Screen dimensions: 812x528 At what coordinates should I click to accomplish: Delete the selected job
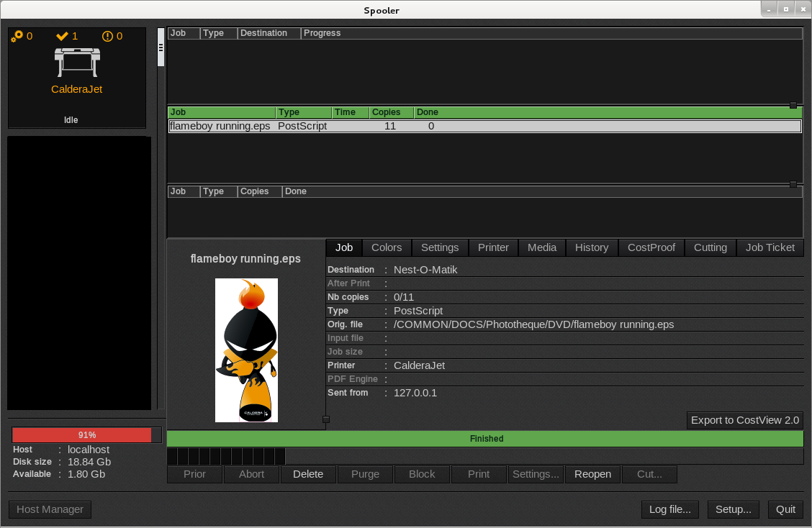(x=308, y=474)
